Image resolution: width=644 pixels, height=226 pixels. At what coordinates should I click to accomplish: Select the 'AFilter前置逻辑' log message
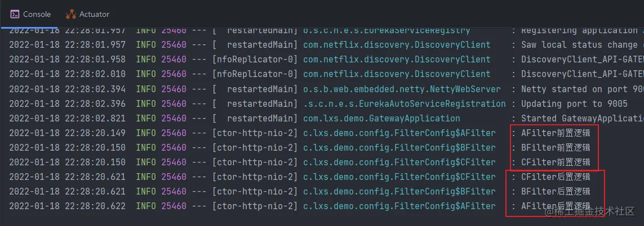coord(556,133)
